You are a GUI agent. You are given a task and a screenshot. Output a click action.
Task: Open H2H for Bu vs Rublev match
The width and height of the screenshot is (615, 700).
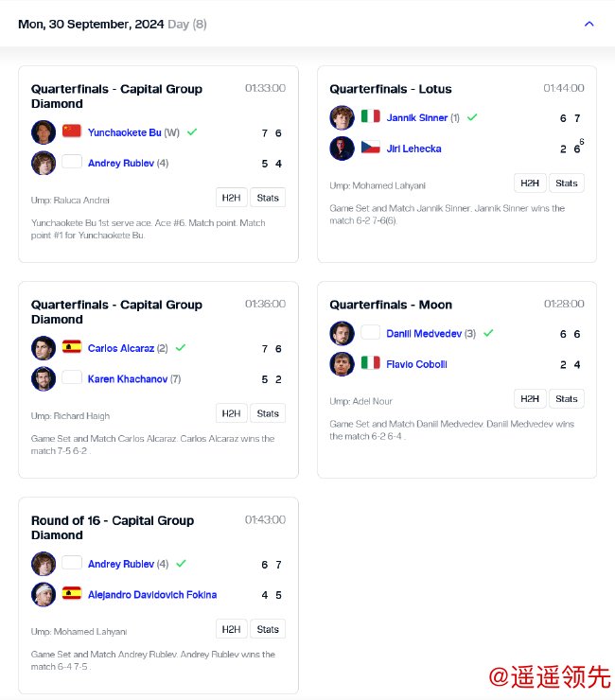coord(231,198)
